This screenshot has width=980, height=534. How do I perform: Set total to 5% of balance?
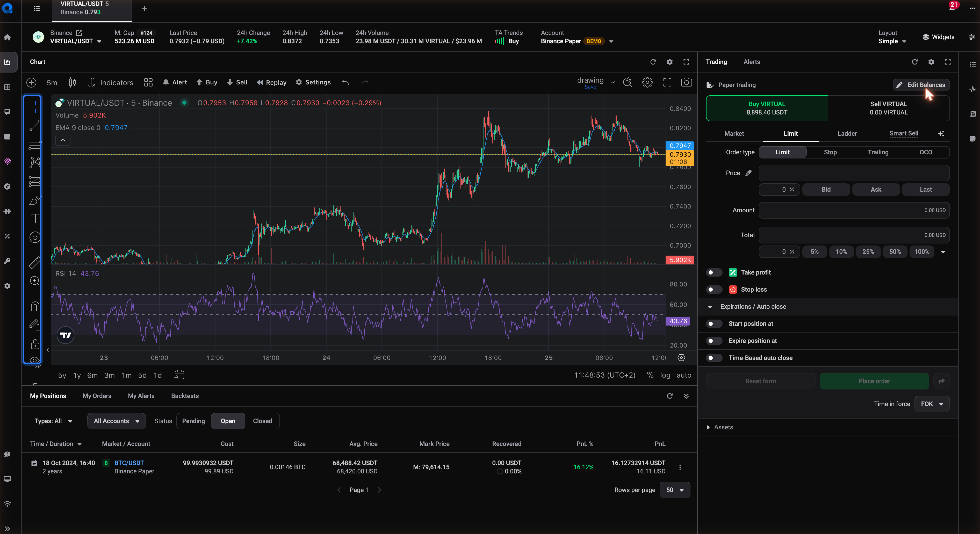(815, 252)
